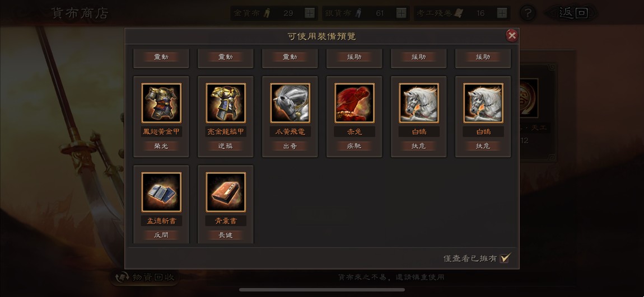Image resolution: width=644 pixels, height=297 pixels.
Task: Toggle the 僅查看已擁有 checkbox
Action: (505, 258)
